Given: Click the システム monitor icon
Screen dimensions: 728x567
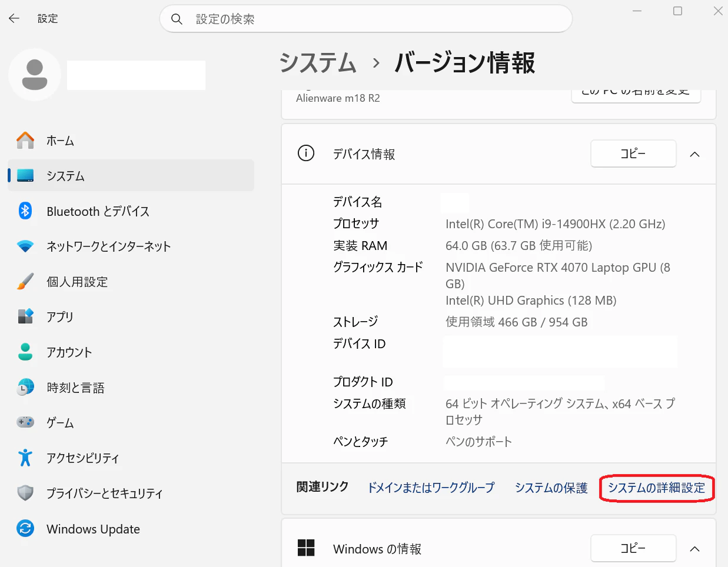Looking at the screenshot, I should [x=25, y=176].
